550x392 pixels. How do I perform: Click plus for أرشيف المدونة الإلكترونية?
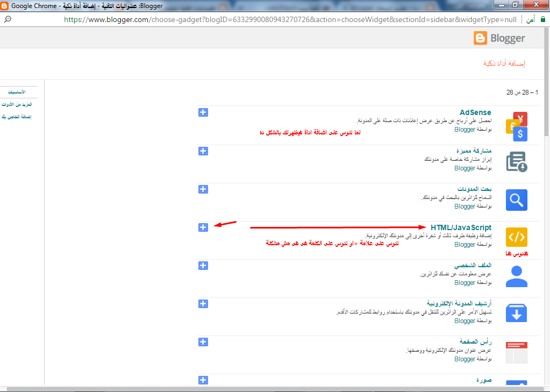[203, 304]
